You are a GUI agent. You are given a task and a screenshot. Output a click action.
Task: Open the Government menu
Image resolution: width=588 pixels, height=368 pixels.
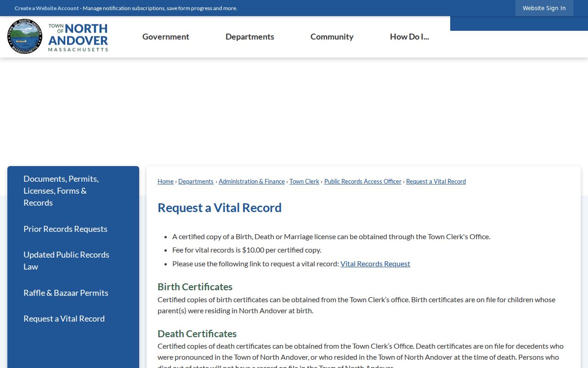click(x=166, y=37)
